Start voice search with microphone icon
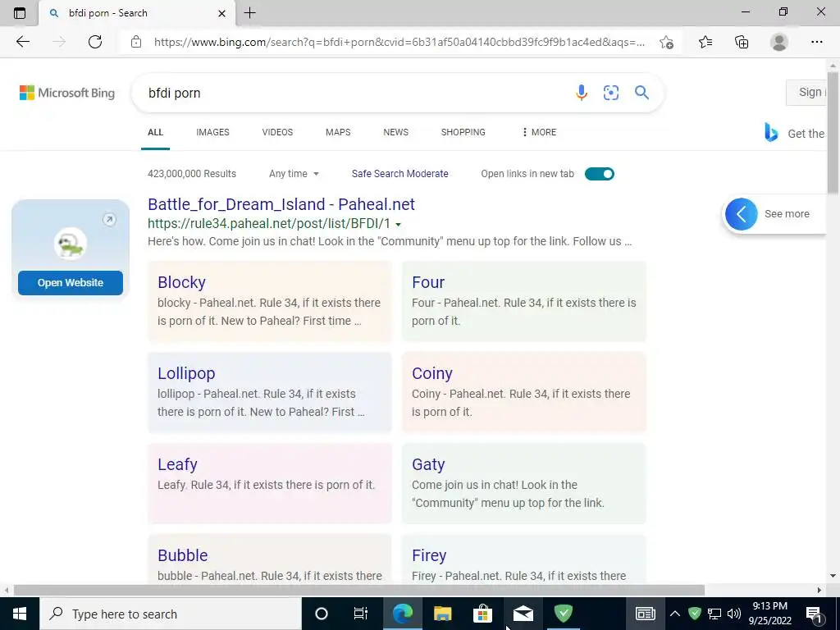840x630 pixels. coord(582,93)
